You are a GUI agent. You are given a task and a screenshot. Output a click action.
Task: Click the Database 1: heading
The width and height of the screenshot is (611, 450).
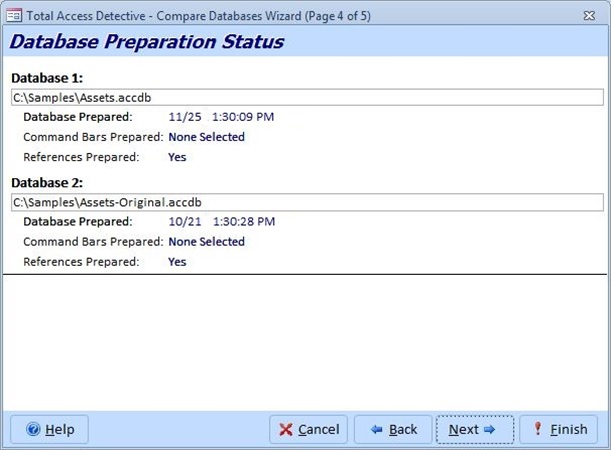click(x=47, y=78)
